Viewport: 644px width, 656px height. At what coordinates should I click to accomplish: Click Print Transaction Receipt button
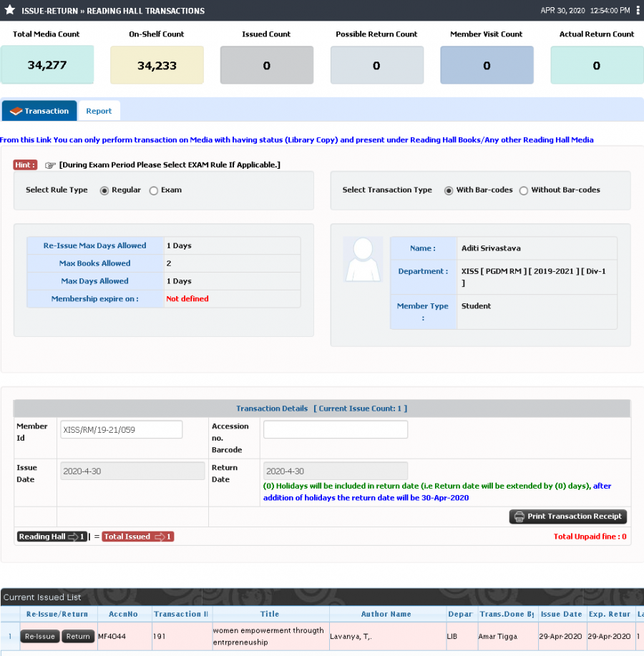[x=568, y=517]
